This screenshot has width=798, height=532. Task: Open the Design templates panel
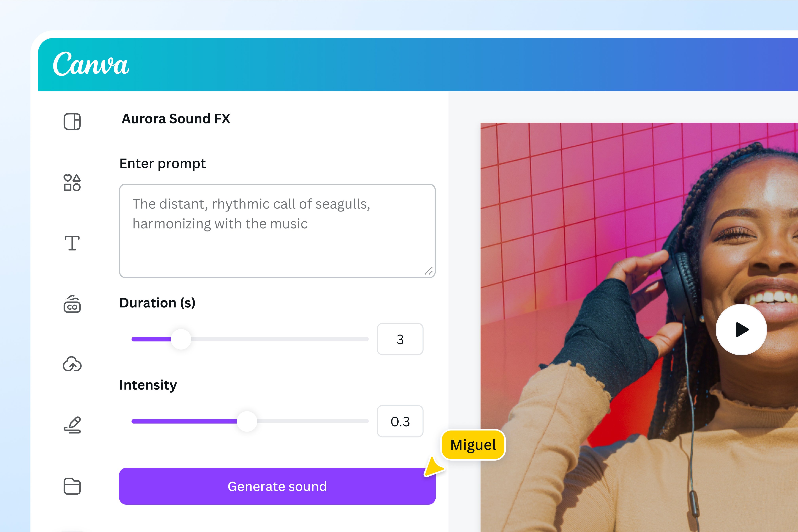[x=72, y=121]
